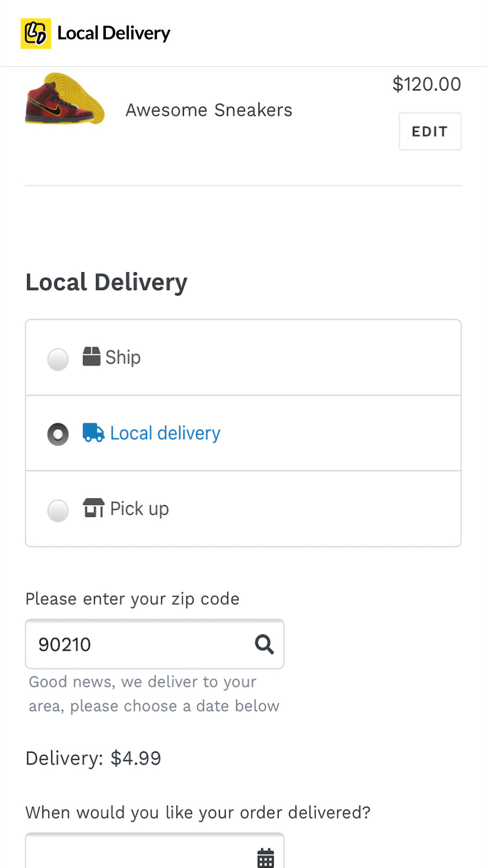The height and width of the screenshot is (868, 488).
Task: Click the Ship option label
Action: 123,358
